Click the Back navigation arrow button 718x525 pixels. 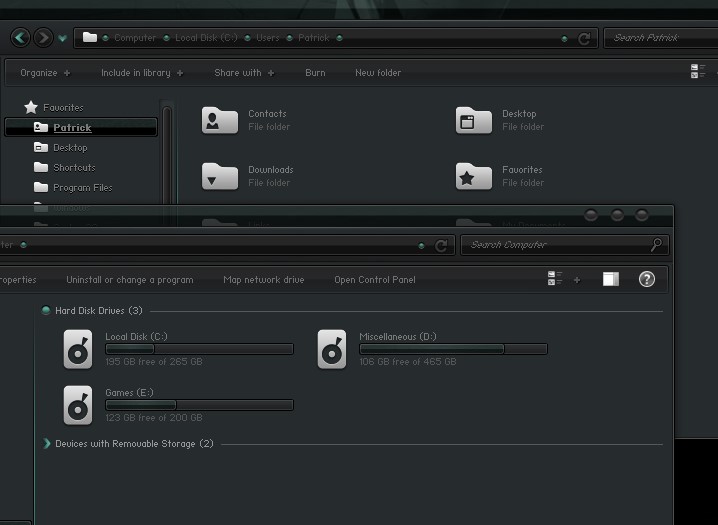click(x=20, y=38)
